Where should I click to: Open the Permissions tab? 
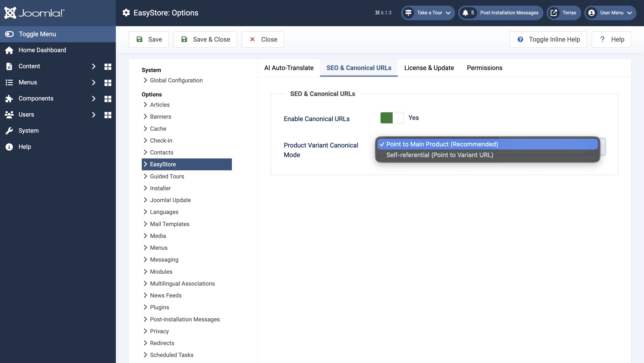[x=485, y=68]
